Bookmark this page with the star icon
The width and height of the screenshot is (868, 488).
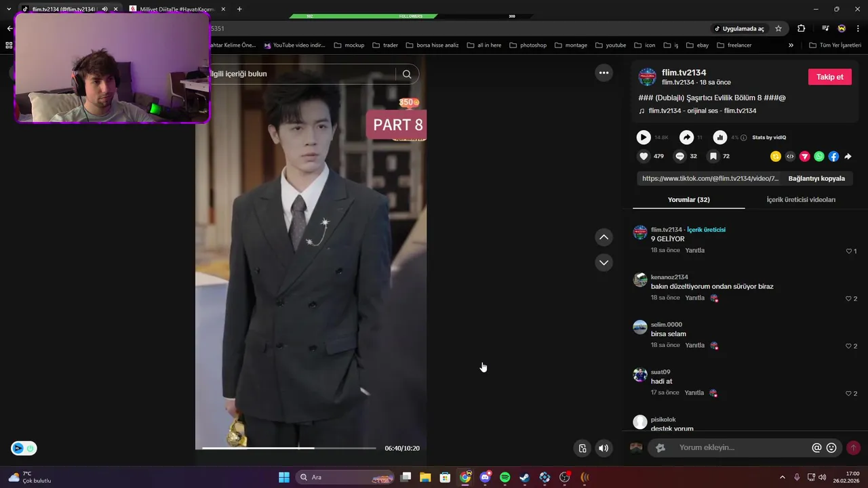[x=778, y=28]
